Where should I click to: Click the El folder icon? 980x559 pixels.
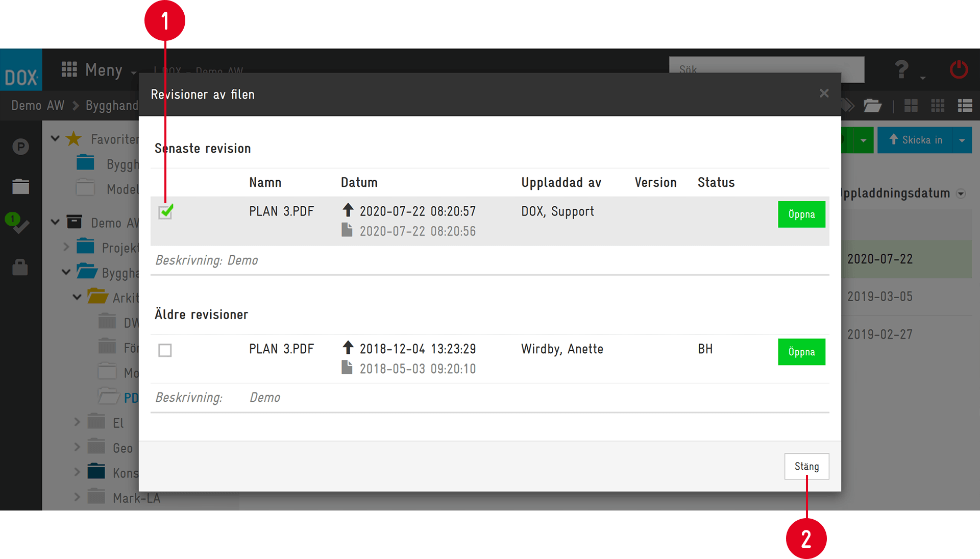click(x=96, y=421)
